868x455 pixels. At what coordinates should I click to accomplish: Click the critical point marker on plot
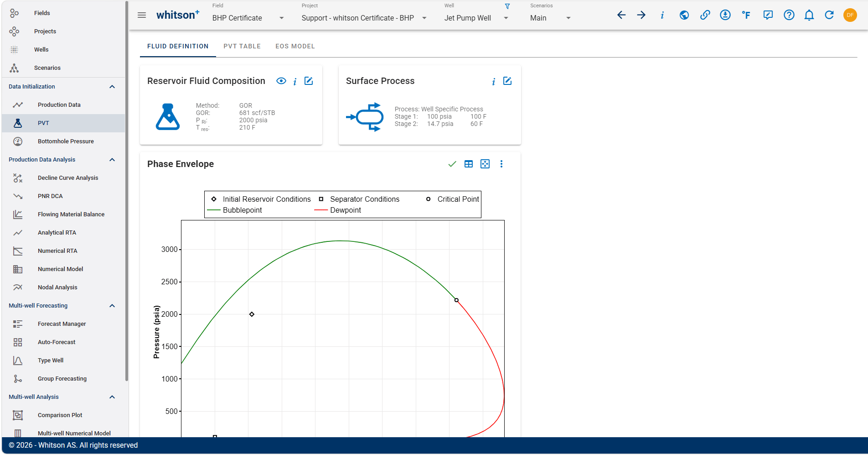(x=456, y=300)
